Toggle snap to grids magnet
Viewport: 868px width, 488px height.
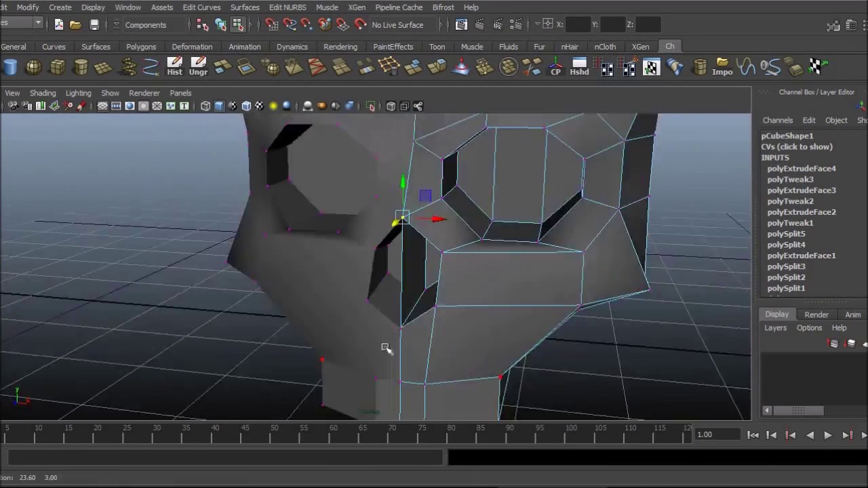click(x=272, y=25)
